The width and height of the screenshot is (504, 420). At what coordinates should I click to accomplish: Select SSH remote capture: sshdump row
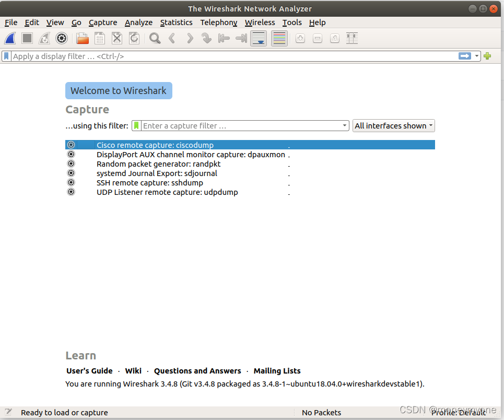point(250,182)
